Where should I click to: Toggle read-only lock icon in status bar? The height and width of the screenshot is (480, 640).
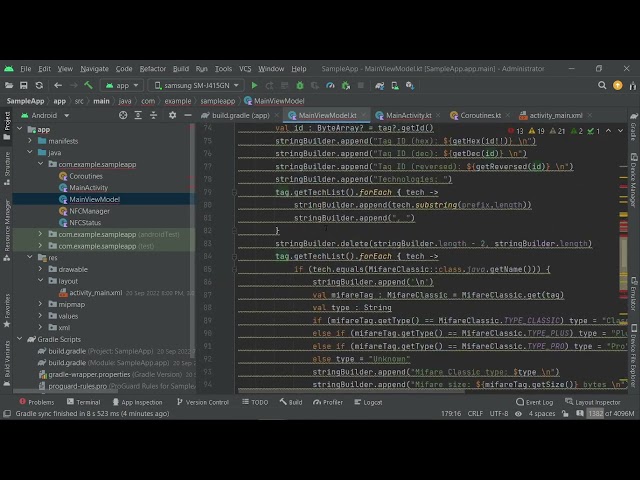565,413
